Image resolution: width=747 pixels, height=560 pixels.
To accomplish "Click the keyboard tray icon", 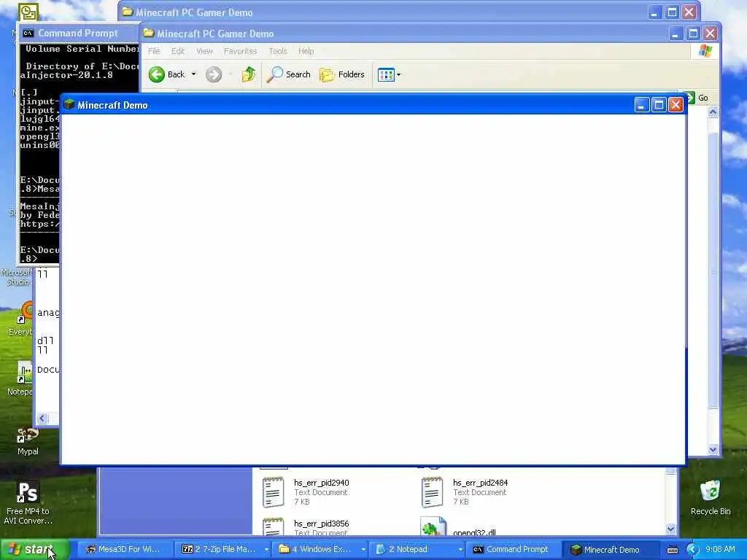I will [672, 550].
